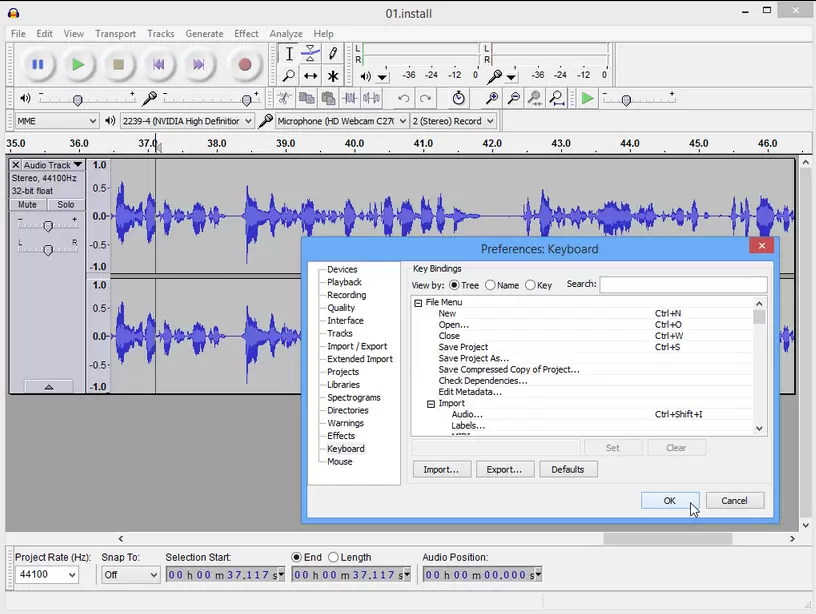Image resolution: width=816 pixels, height=614 pixels.
Task: Click the Undo arrow icon
Action: click(403, 98)
